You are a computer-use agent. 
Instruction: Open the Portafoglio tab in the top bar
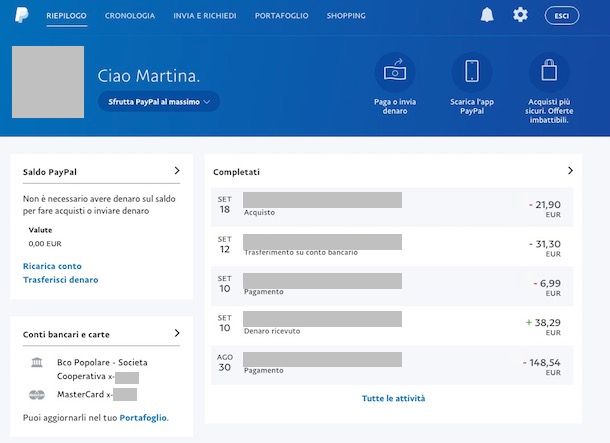click(x=282, y=16)
